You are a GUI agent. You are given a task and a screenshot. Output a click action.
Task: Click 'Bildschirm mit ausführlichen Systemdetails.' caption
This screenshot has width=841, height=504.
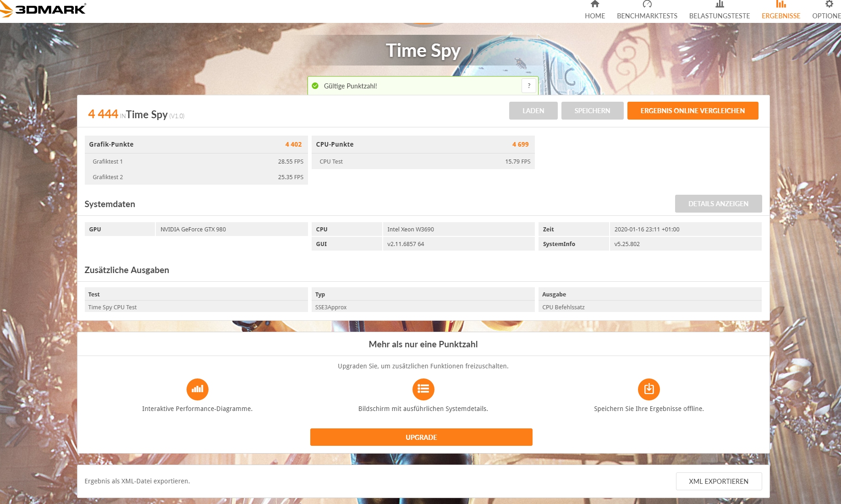coord(423,409)
